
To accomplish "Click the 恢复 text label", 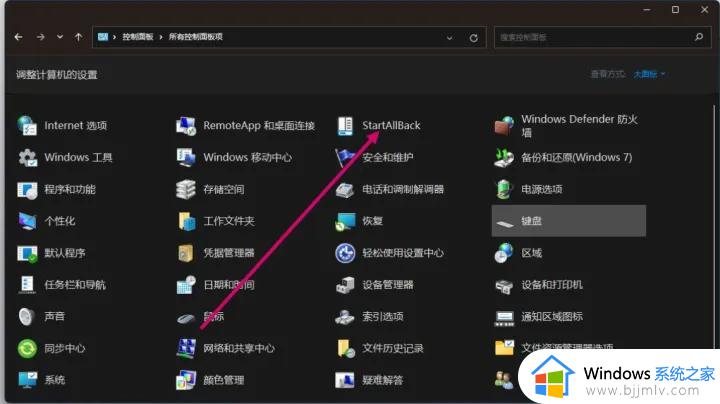I will click(x=372, y=221).
